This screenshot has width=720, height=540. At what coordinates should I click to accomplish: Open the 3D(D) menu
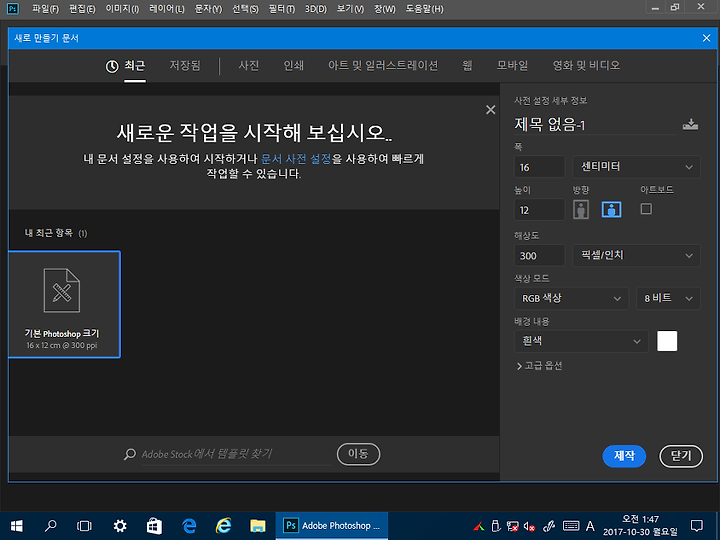pos(316,9)
